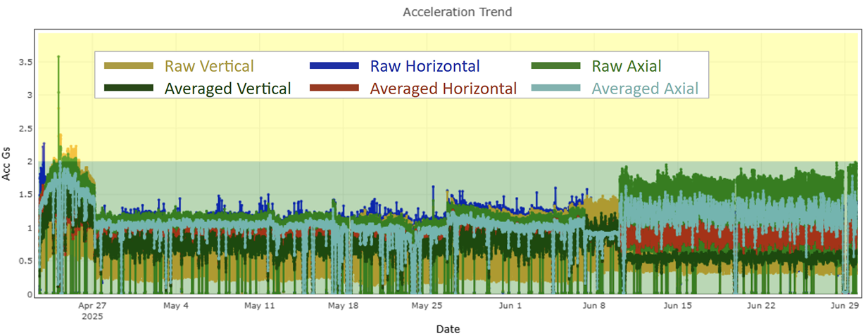Click the Acc Gs y-axis title
Viewport: 868px width, 336px height.
coord(7,166)
